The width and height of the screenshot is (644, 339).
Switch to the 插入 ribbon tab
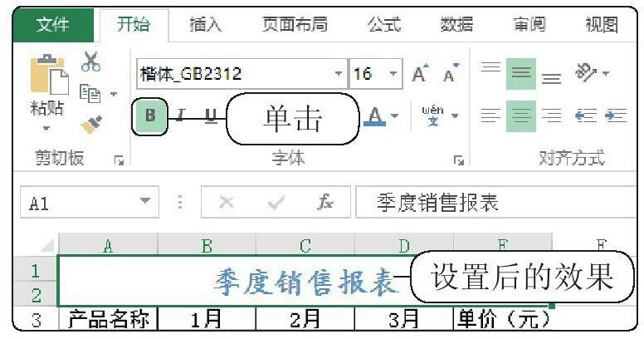click(206, 25)
